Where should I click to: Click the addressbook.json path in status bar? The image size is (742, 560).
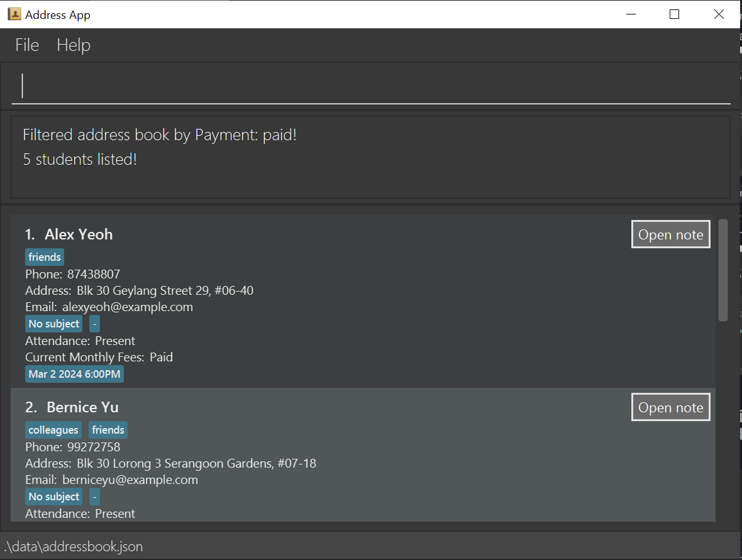click(74, 546)
